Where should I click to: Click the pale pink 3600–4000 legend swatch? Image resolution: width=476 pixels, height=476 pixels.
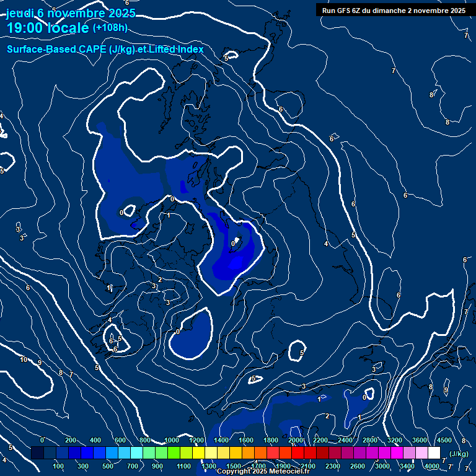pyautogui.click(x=421, y=452)
